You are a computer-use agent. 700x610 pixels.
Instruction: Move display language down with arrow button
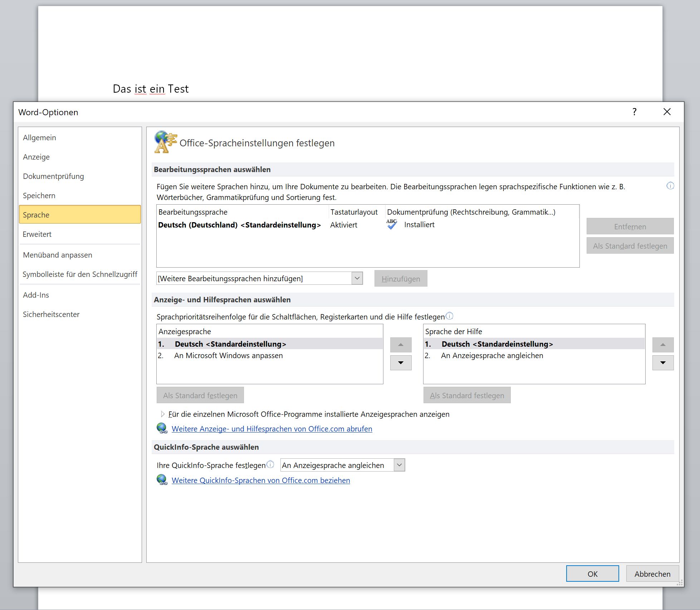[401, 363]
